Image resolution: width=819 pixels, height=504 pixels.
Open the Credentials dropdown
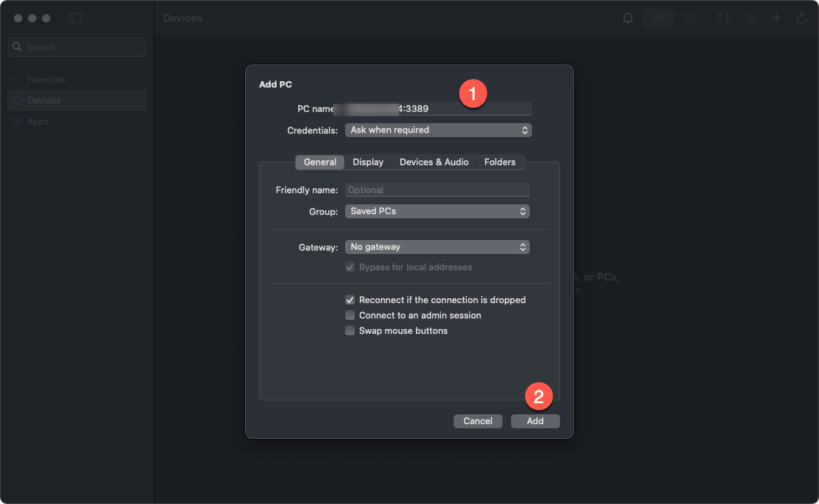[438, 130]
